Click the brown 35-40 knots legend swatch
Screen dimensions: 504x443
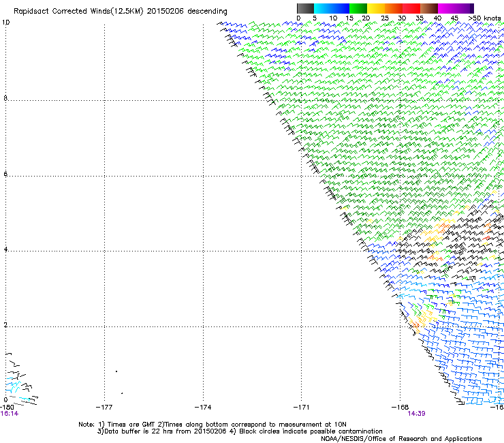[x=429, y=8]
